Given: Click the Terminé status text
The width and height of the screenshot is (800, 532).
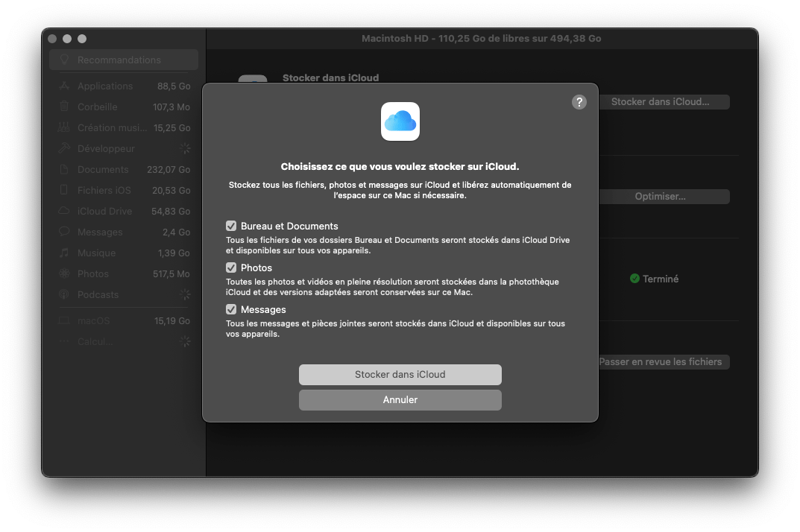Looking at the screenshot, I should point(660,279).
